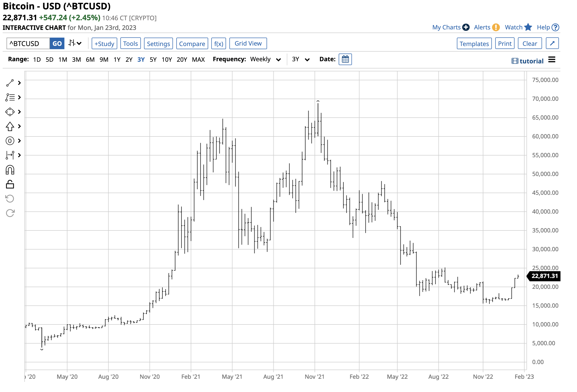
Task: Toggle Watch star for this symbol
Action: tap(528, 27)
